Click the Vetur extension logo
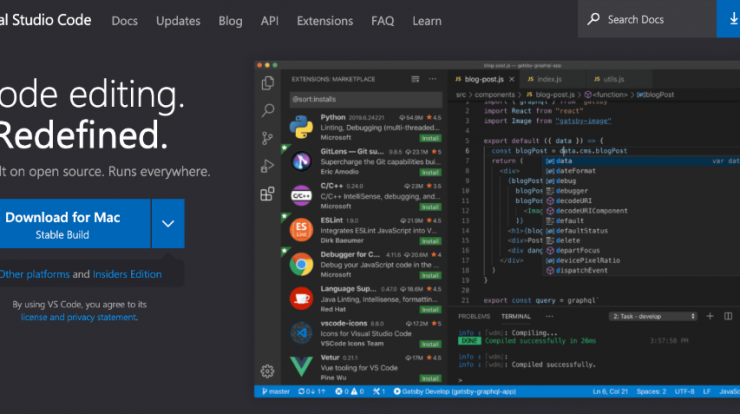 click(x=301, y=367)
